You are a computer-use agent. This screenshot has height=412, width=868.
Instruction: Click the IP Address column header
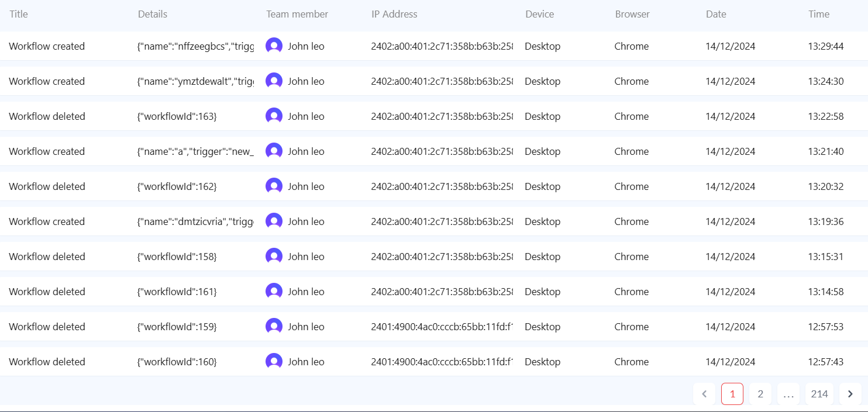394,14
